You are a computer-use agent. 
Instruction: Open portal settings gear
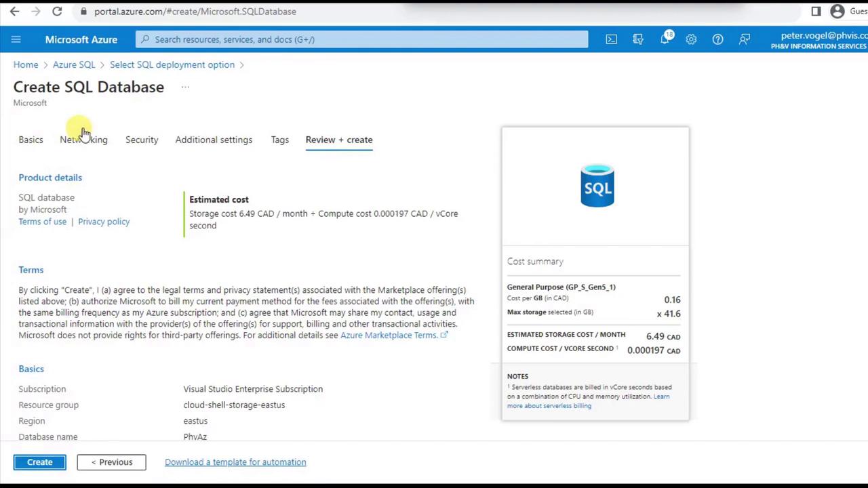pos(691,39)
